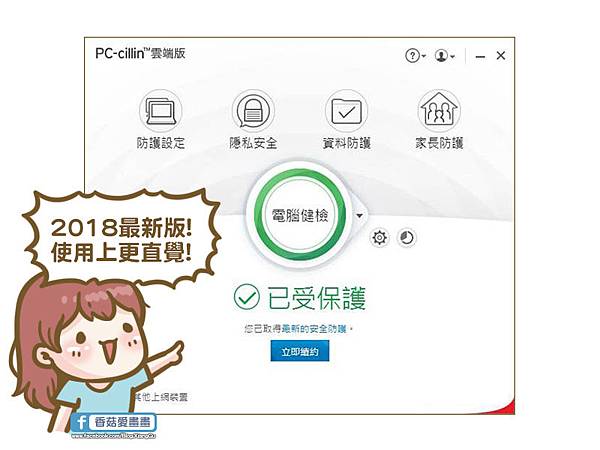Expand the help menu dropdown arrow
The height and width of the screenshot is (450, 600).
[423, 56]
